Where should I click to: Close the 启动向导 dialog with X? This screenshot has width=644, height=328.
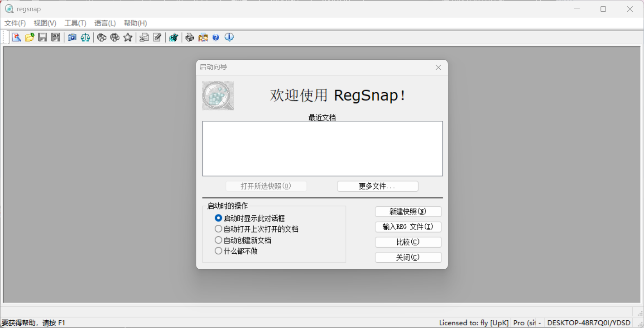coord(438,67)
